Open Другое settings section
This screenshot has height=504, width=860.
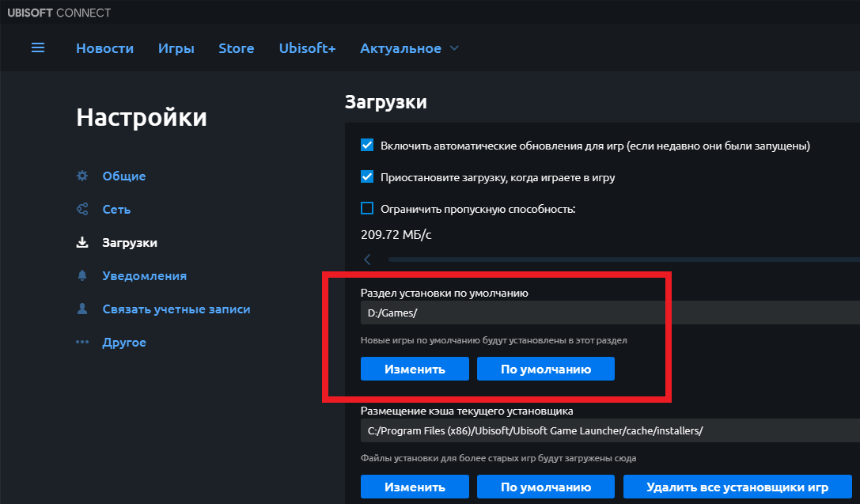coord(124,343)
